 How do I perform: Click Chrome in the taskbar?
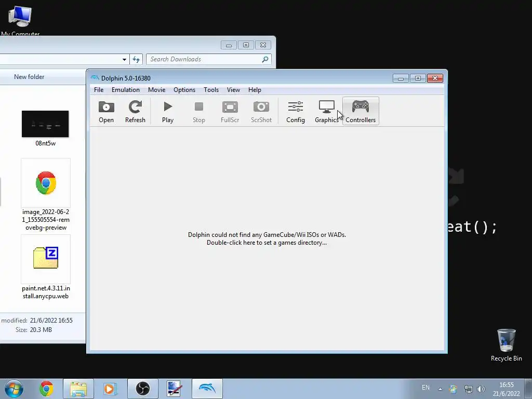tap(46, 389)
